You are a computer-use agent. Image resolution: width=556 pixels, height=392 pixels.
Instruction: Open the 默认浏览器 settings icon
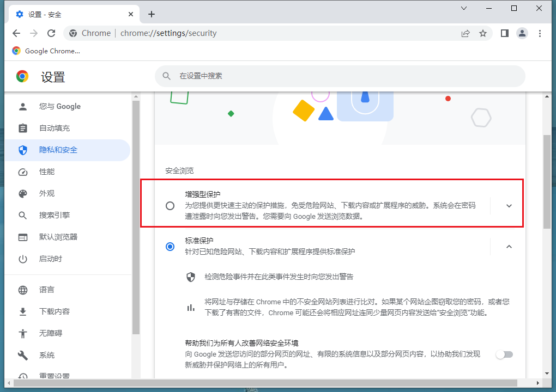(x=22, y=237)
